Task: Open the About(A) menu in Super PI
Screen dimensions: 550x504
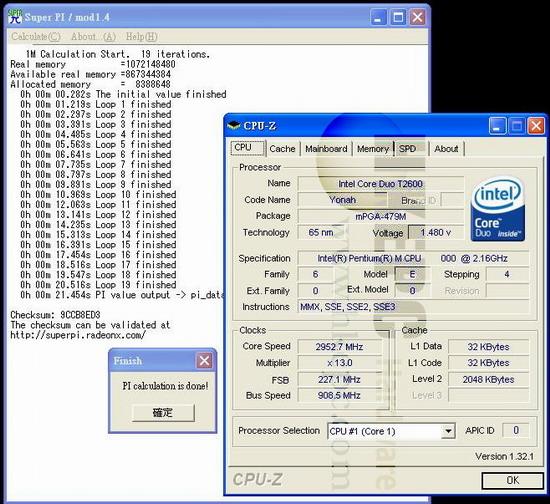Action: point(93,36)
